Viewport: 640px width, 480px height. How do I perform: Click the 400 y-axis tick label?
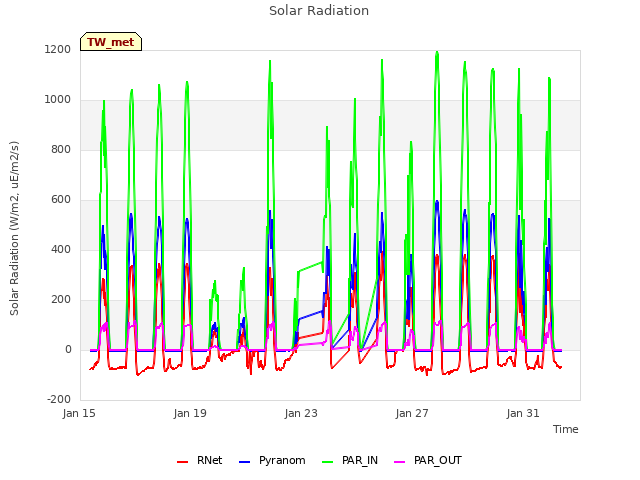(61, 249)
